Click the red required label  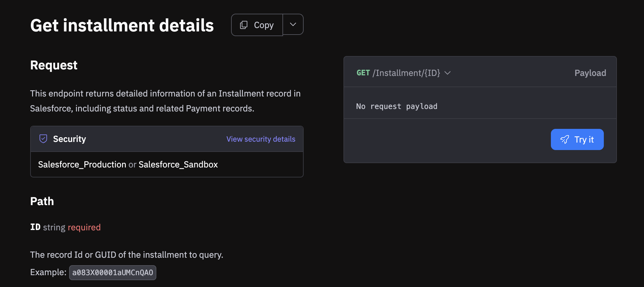(x=84, y=227)
